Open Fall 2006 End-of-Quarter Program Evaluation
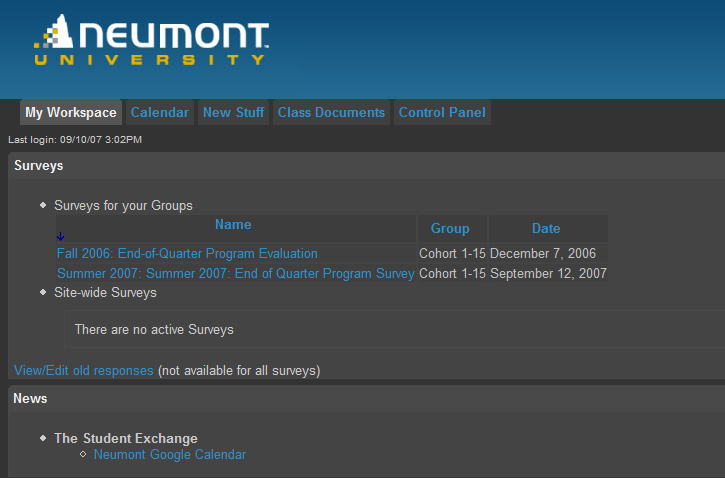 187,254
